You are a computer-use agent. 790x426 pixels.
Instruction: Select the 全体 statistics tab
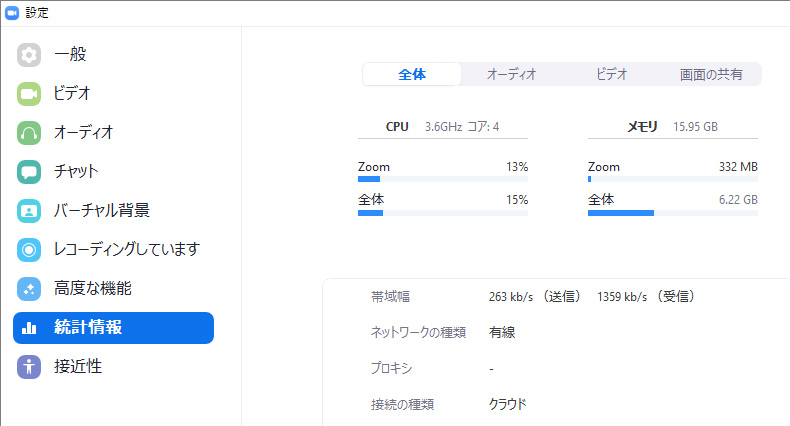point(412,74)
